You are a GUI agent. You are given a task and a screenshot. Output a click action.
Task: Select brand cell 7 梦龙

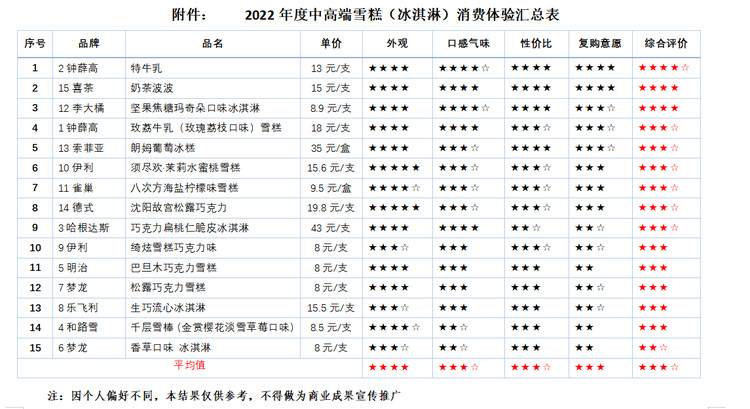coord(73,288)
